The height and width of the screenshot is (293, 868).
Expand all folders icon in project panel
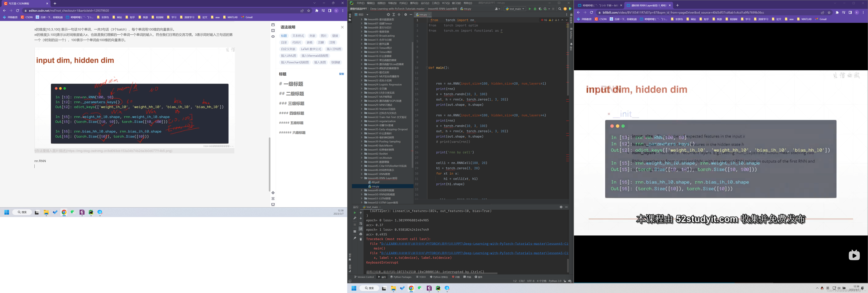point(394,15)
